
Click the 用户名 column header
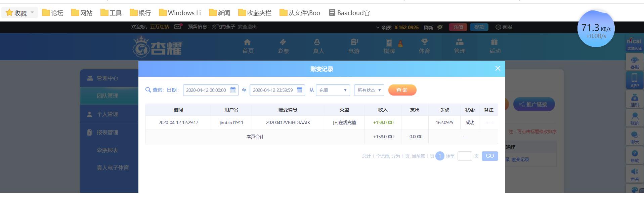tap(231, 110)
